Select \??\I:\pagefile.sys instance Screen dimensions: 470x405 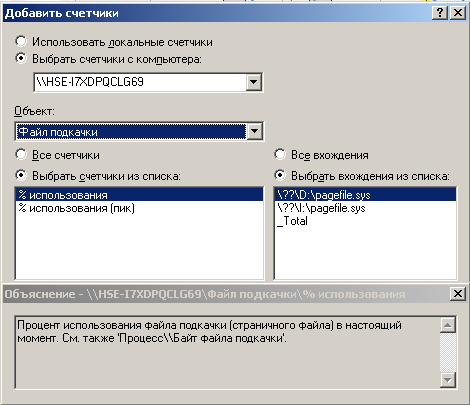tap(365, 208)
